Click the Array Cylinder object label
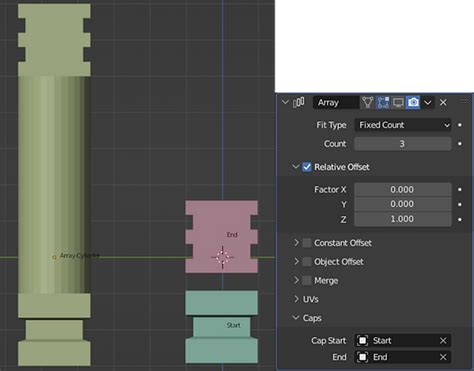474x371 pixels. coord(79,256)
